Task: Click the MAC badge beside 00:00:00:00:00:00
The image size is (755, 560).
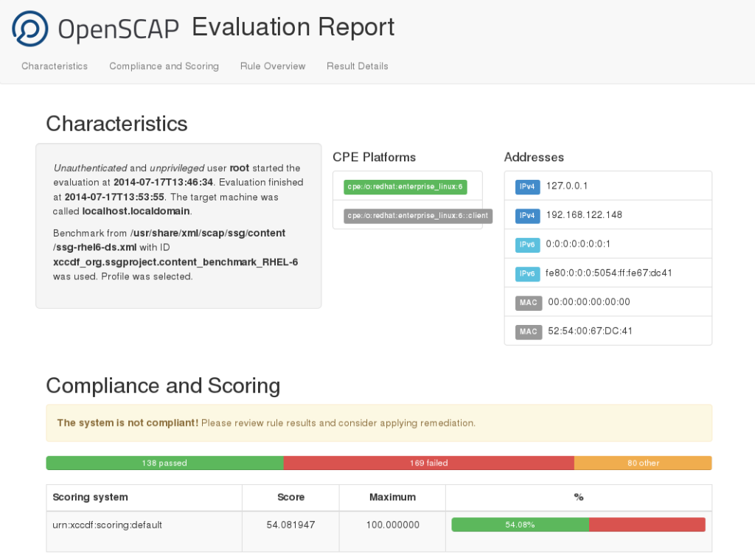Action: 528,303
